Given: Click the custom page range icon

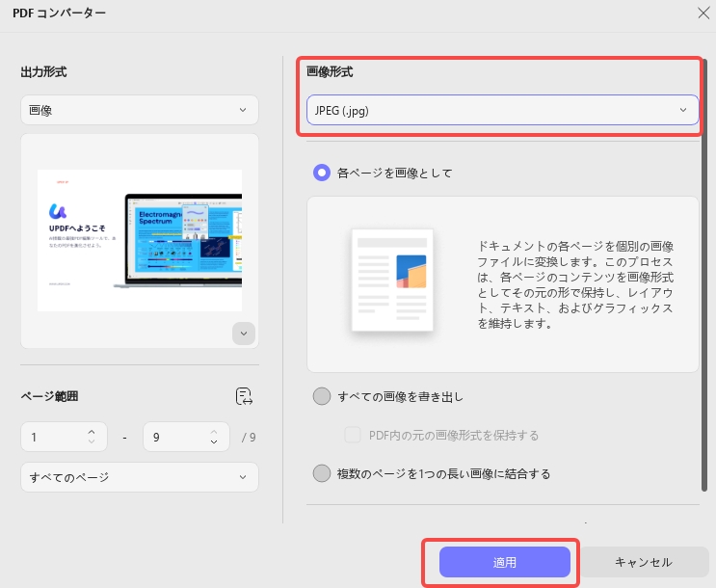Looking at the screenshot, I should (244, 396).
